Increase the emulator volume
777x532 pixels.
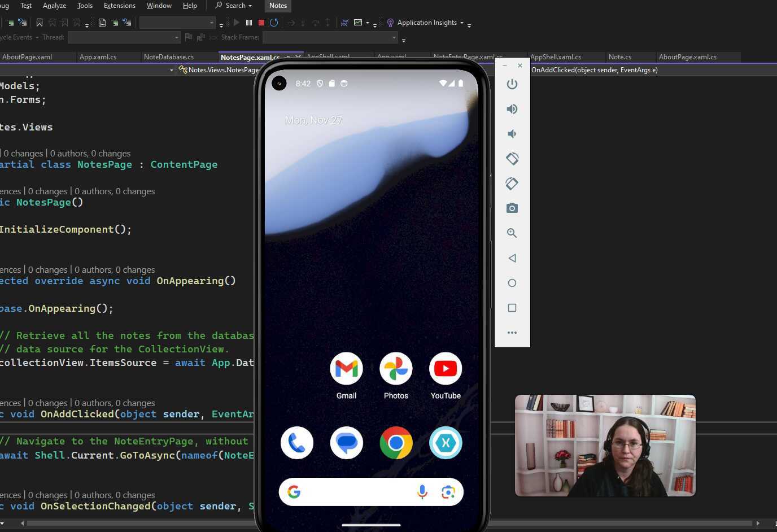[x=512, y=108]
